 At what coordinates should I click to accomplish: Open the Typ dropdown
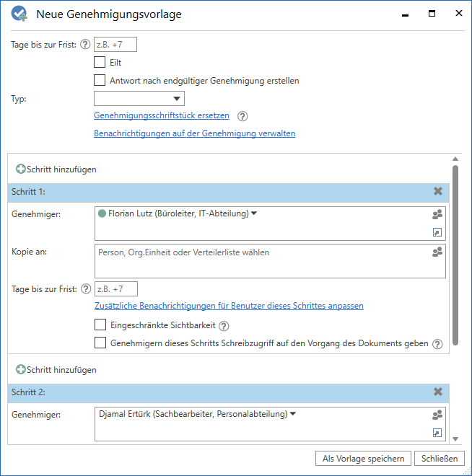coord(139,99)
